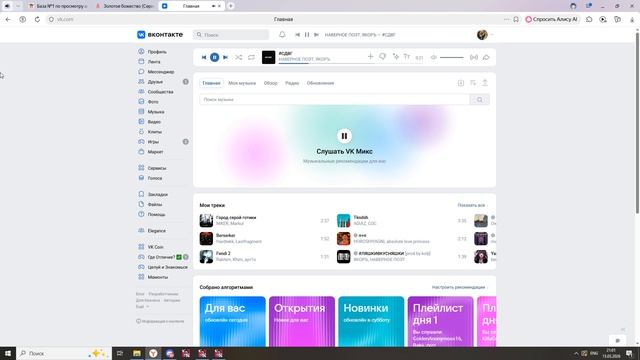Pause VK Микс with the round button
Image resolution: width=640 pixels, height=360 pixels.
[x=344, y=136]
